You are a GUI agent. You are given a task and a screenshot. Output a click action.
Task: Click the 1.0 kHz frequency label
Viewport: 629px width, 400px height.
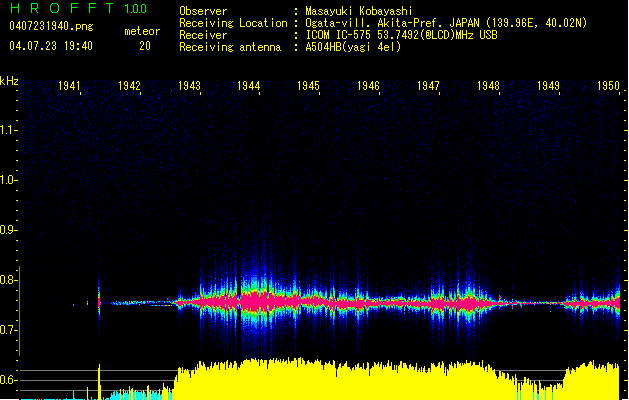point(8,180)
